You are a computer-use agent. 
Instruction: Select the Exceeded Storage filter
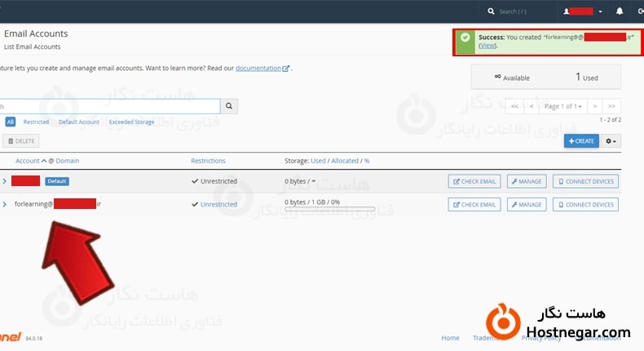(133, 122)
